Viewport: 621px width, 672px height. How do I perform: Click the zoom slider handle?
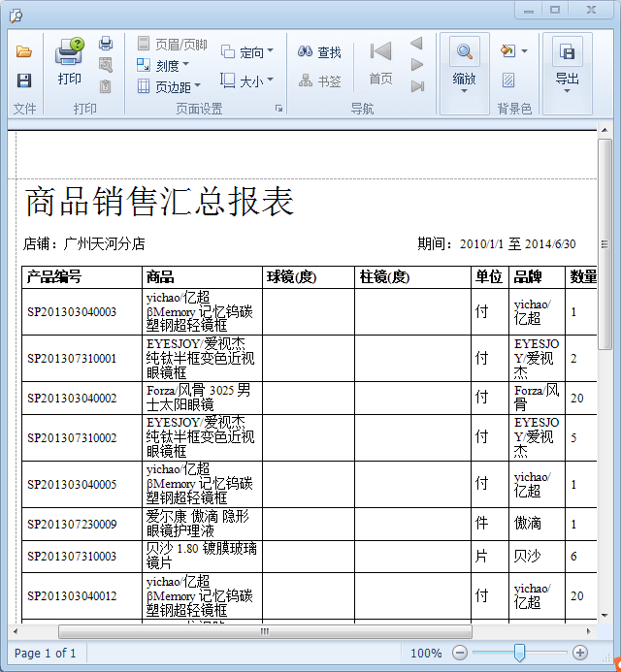[519, 653]
